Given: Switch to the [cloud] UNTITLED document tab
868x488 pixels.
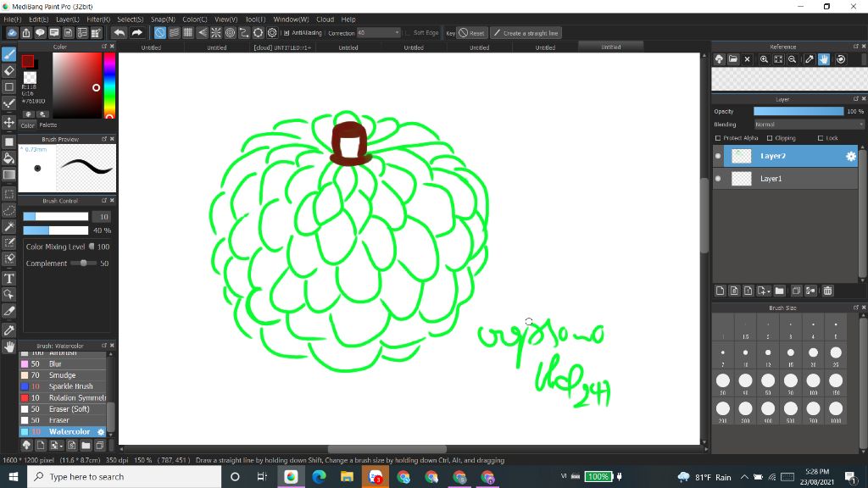Looking at the screenshot, I should pyautogui.click(x=282, y=47).
